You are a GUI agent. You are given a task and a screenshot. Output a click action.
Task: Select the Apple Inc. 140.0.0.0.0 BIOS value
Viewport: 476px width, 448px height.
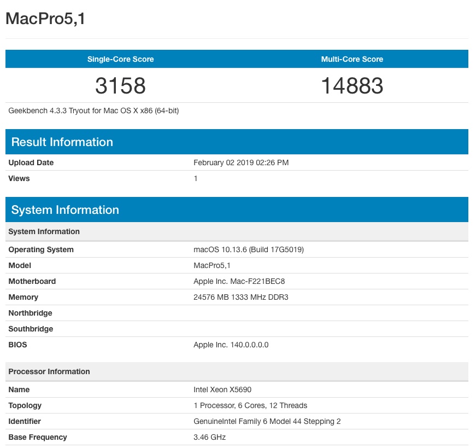[231, 345]
